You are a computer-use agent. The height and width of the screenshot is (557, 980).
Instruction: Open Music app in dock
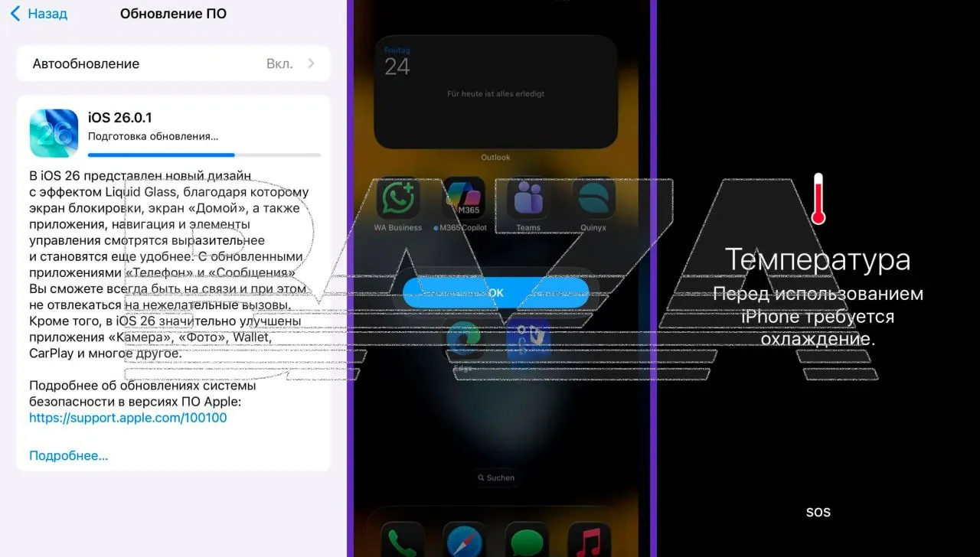tap(590, 541)
